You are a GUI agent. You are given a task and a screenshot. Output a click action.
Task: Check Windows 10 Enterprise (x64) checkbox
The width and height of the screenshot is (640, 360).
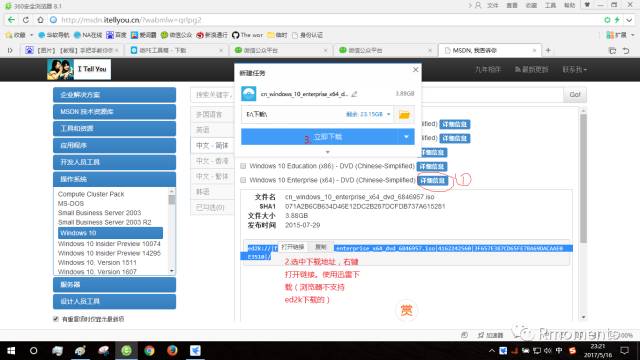coord(243,180)
